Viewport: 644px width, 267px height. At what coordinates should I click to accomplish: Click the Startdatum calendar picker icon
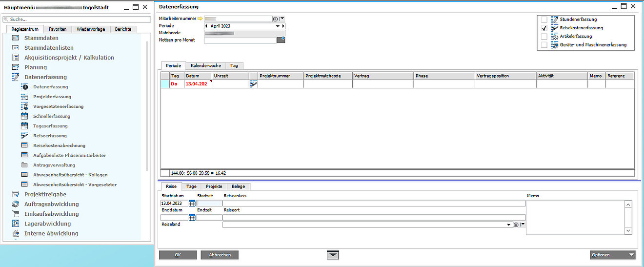(x=192, y=203)
